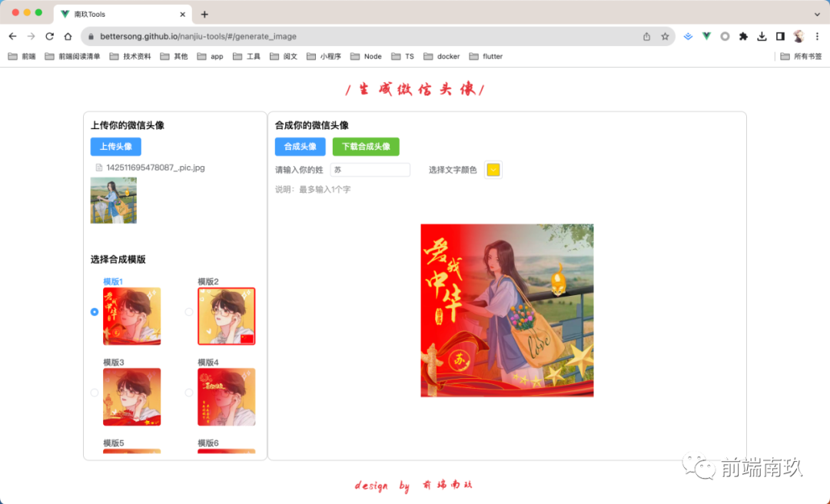Click the 模版4 template preview image

(227, 397)
